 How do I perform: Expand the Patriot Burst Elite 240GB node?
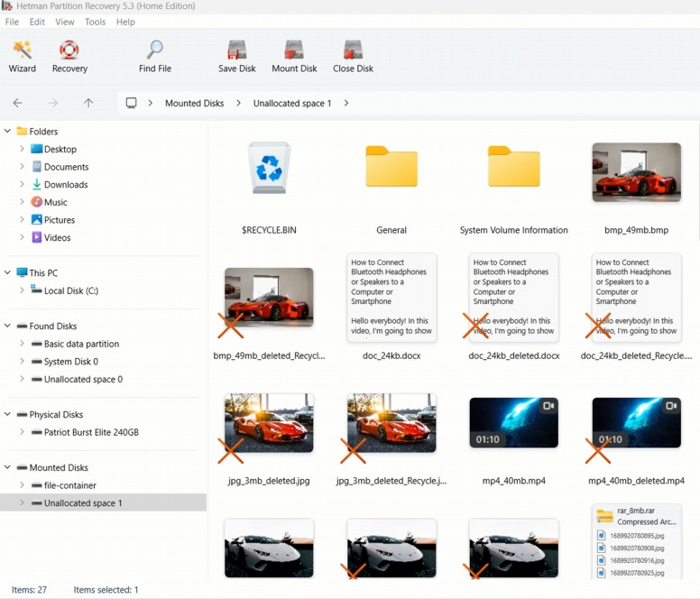[x=22, y=432]
